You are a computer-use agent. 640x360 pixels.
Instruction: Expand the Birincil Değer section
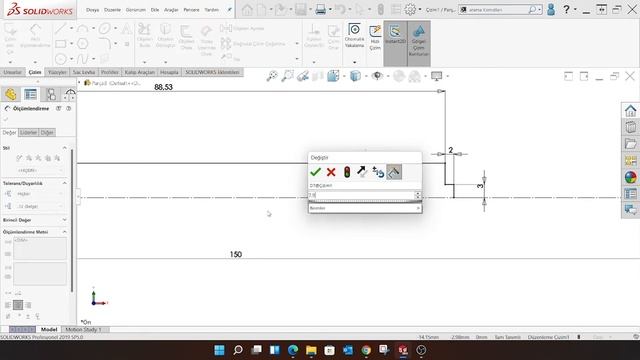tap(64, 220)
